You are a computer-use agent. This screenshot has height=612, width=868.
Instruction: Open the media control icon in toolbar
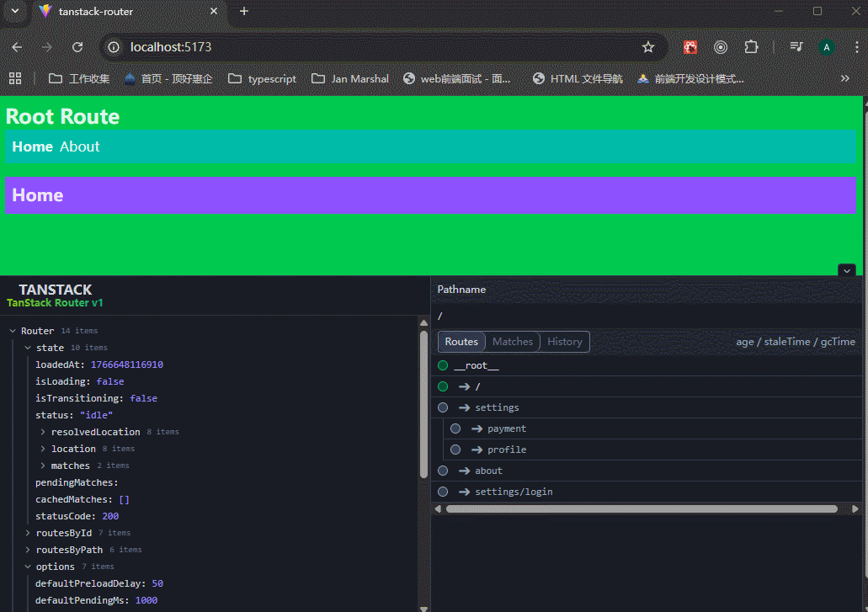(796, 47)
